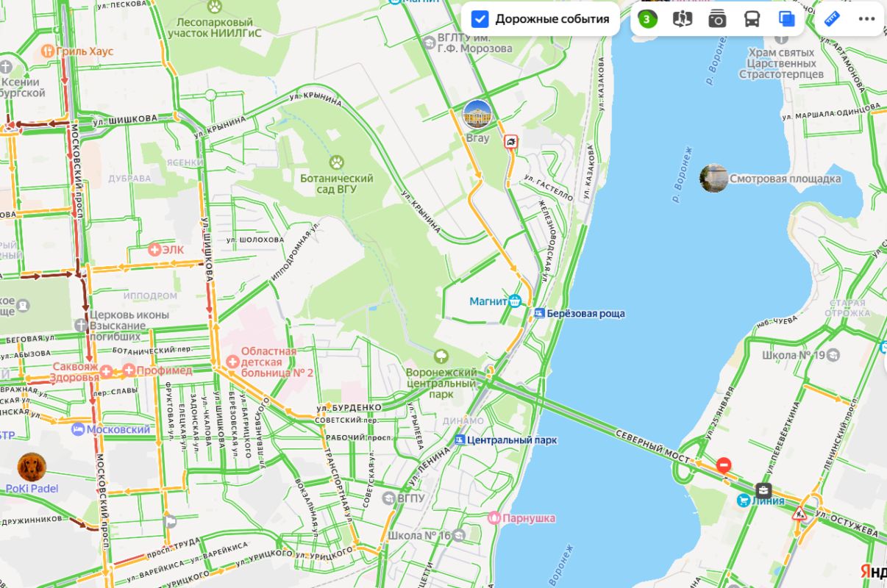Screen dimensions: 887x588
Task: Select the Вгау landmark photo marker
Action: [x=477, y=114]
